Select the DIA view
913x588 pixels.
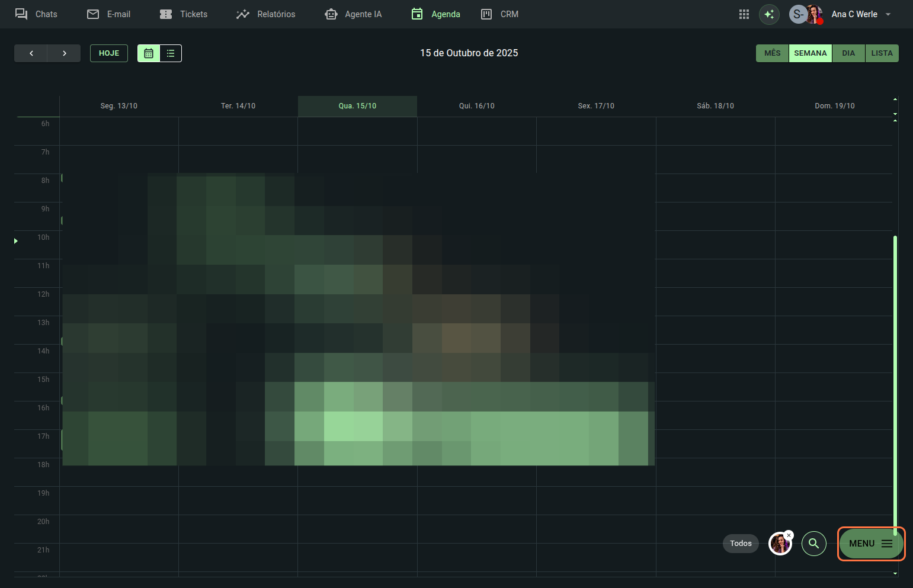click(848, 53)
